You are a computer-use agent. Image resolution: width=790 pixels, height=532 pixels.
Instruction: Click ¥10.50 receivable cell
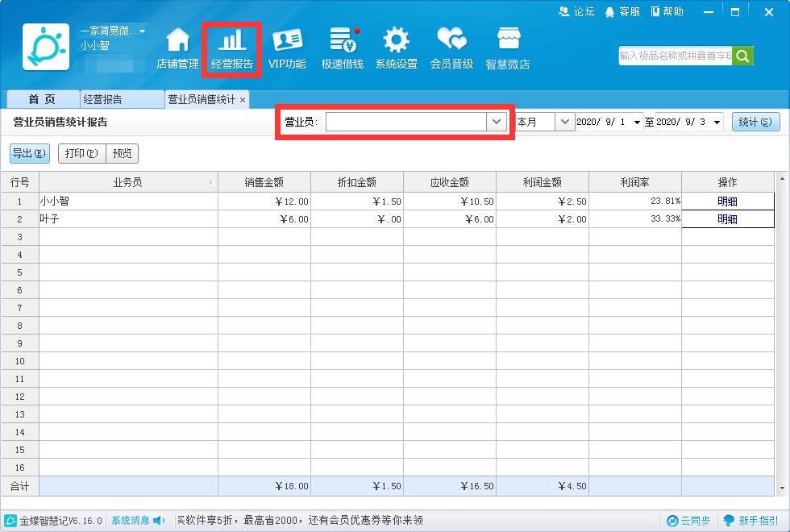coord(450,202)
